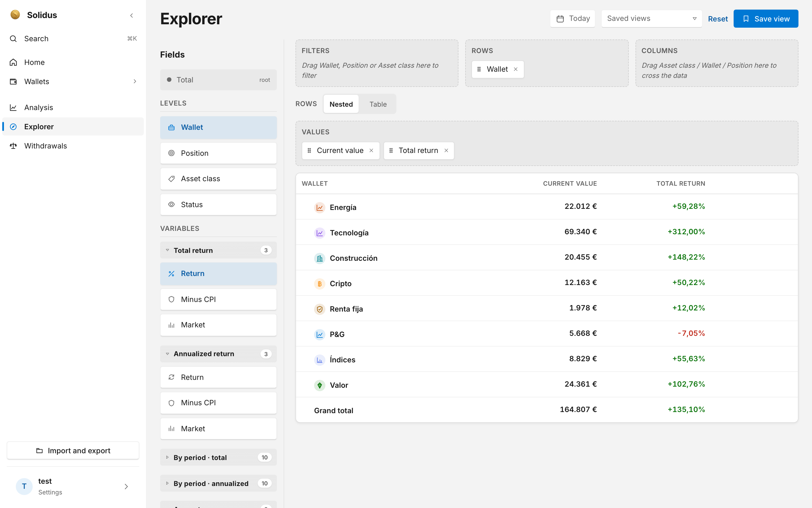Click the P&G return -7,05%
Viewport: 812px width, 508px height.
(x=691, y=333)
